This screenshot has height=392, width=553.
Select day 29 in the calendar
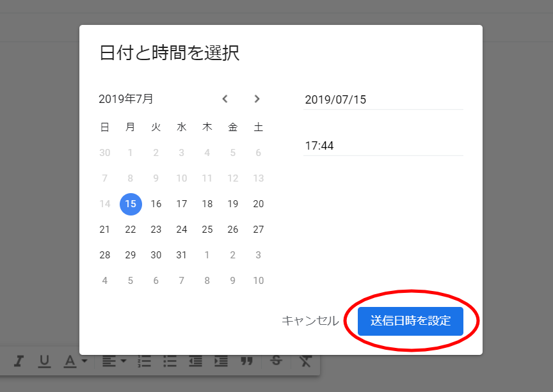click(x=131, y=255)
